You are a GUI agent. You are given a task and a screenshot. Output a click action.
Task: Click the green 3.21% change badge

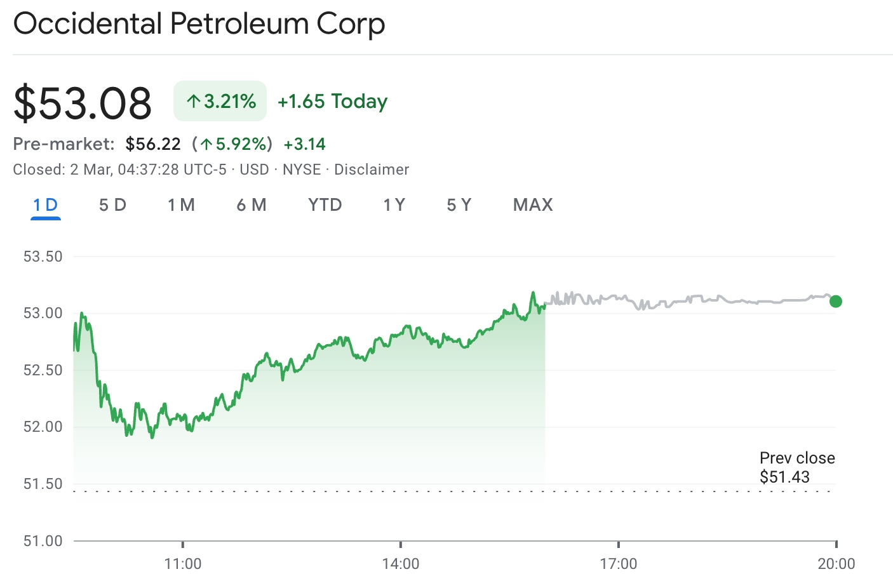pos(220,101)
